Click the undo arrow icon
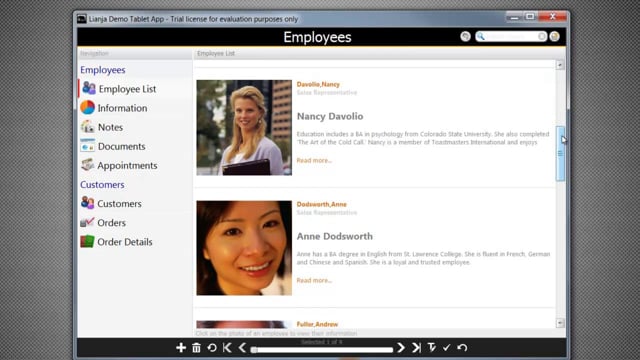Screen dimensions: 640x360 (x=462, y=347)
